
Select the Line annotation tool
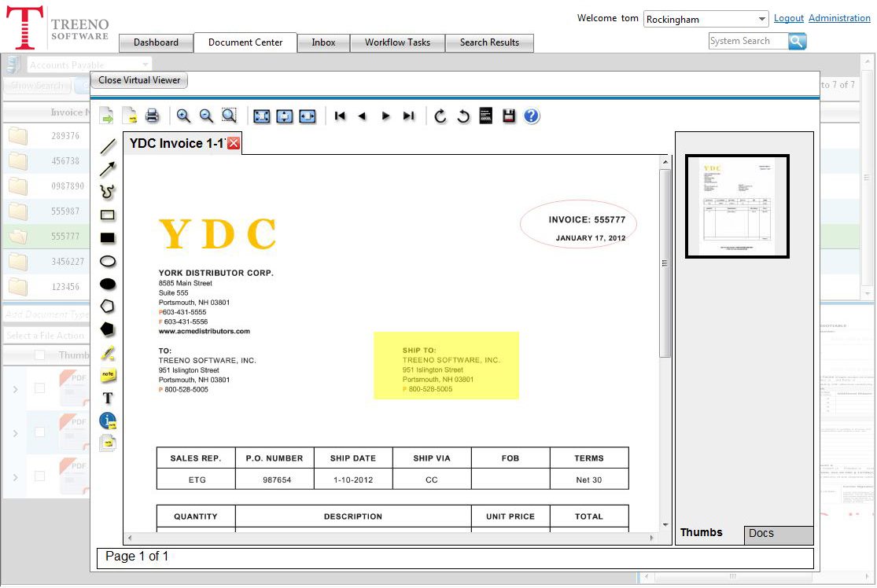[108, 146]
